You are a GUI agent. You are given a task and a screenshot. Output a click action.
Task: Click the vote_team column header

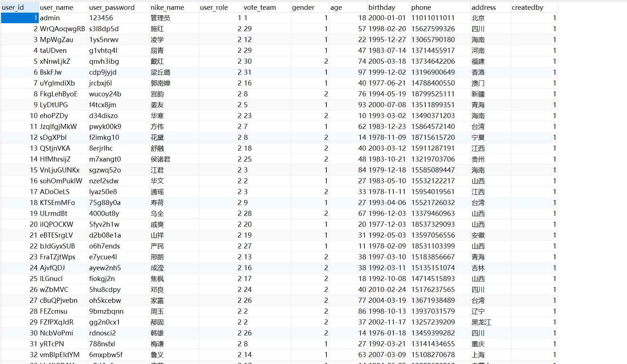[266, 7]
